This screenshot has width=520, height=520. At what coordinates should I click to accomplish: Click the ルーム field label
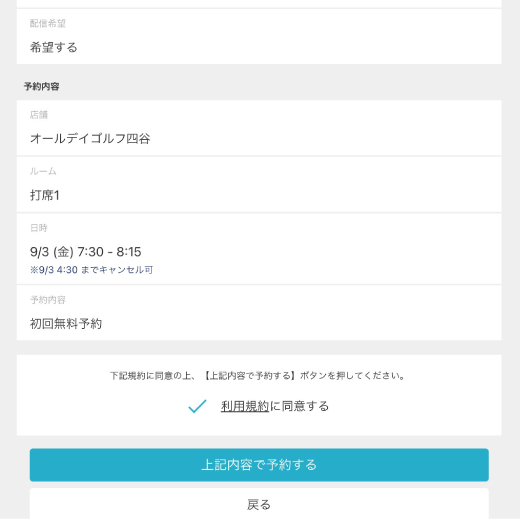click(43, 171)
